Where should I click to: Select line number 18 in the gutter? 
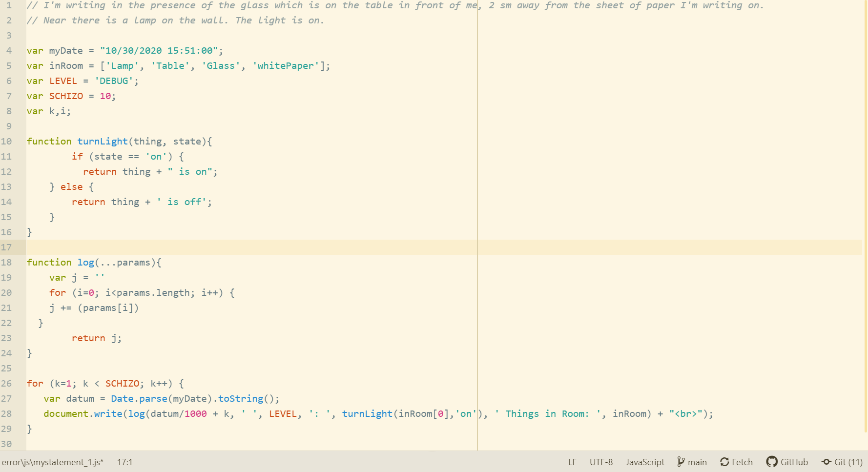tap(6, 262)
